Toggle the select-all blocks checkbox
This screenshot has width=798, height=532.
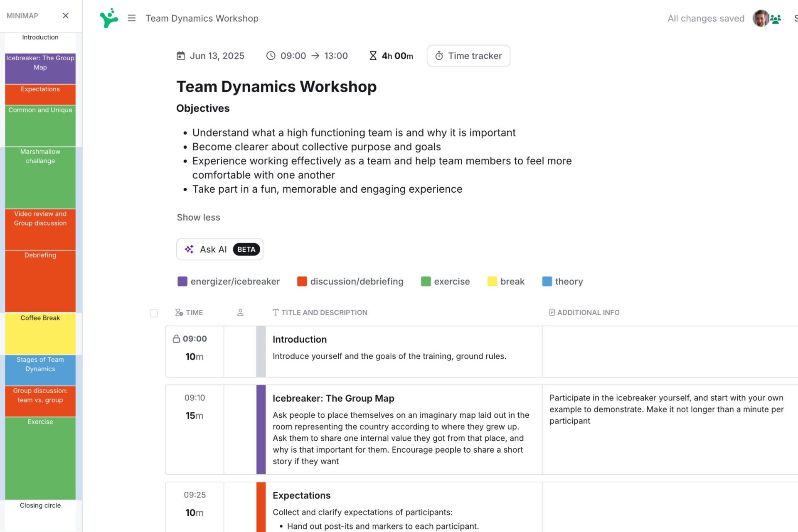coord(154,313)
